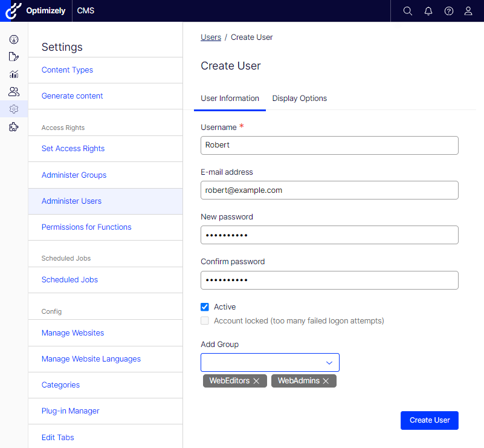Open the dashboard icon in sidebar
Screen dimensions: 484x448
pos(14,39)
